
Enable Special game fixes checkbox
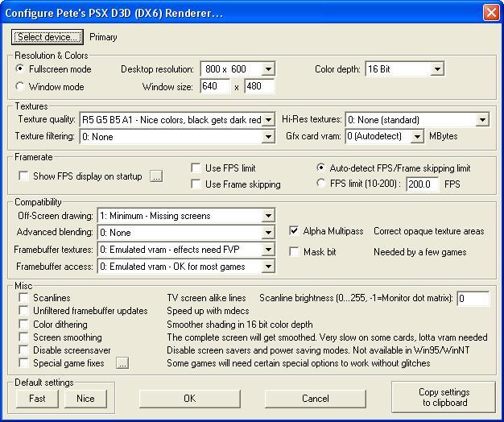tap(24, 363)
